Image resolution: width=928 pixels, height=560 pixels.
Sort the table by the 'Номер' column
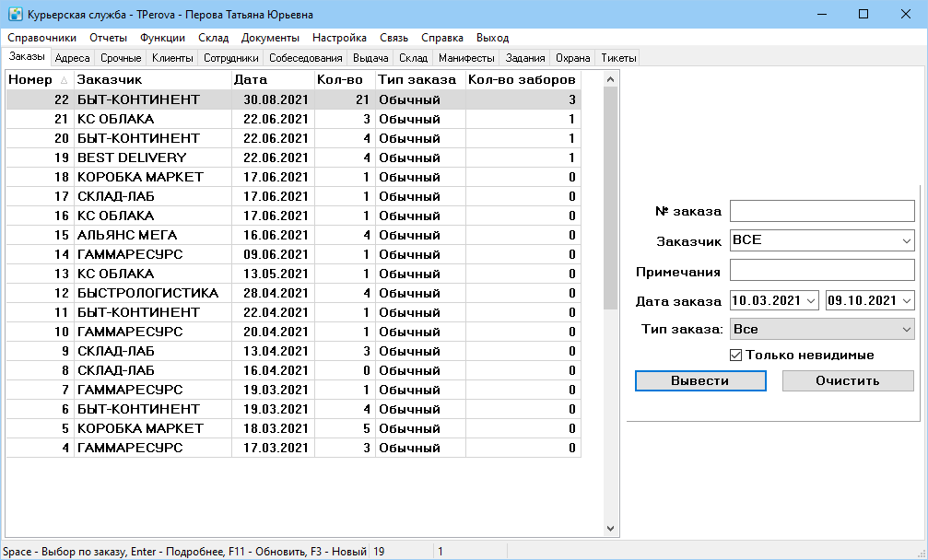point(39,80)
